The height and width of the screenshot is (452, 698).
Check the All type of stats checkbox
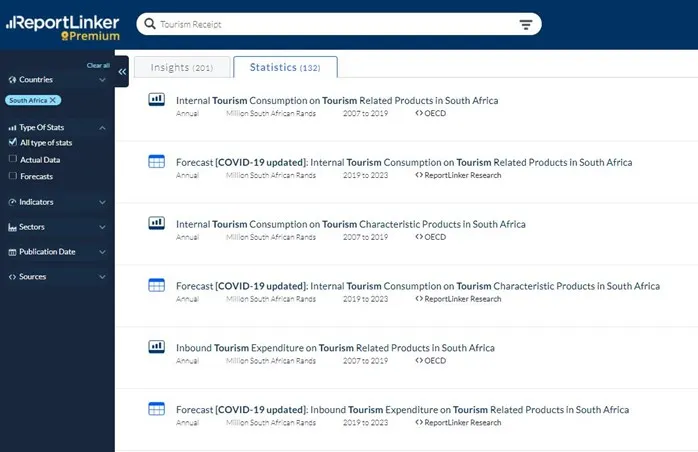tap(12, 143)
